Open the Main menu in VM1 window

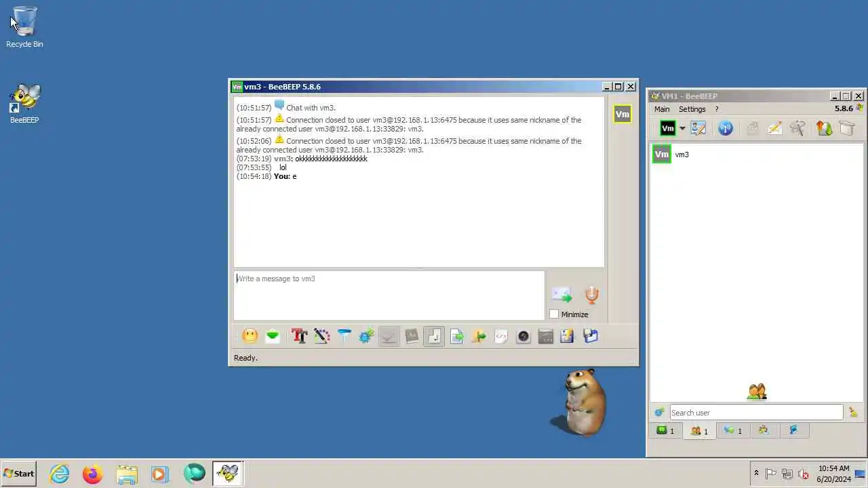point(662,109)
